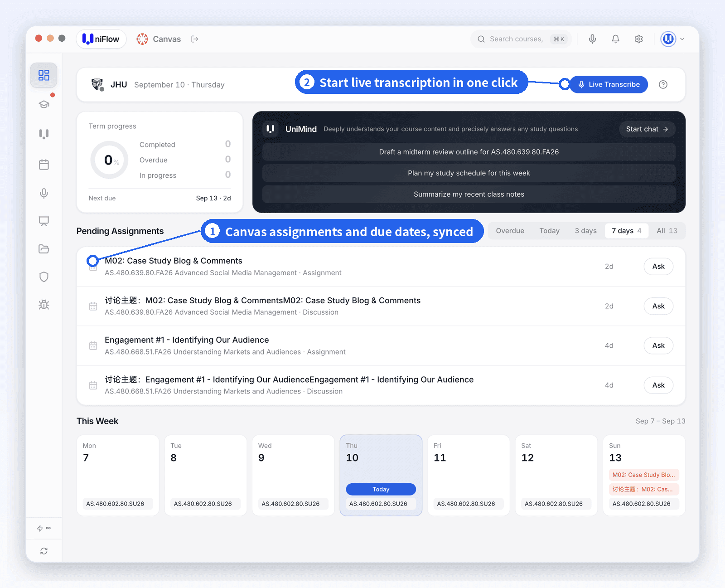Click AS.480.602.80.SU26 tag under Sun 13
Image resolution: width=725 pixels, height=588 pixels.
click(x=644, y=504)
